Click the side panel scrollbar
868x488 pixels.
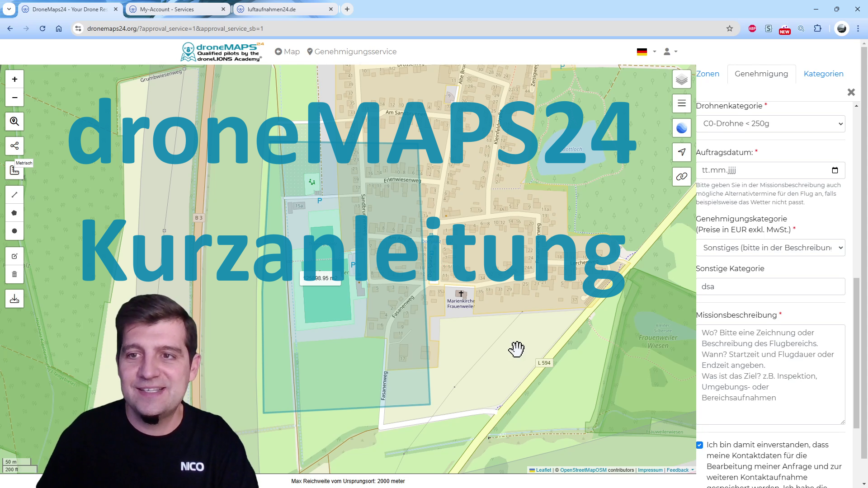click(x=856, y=353)
